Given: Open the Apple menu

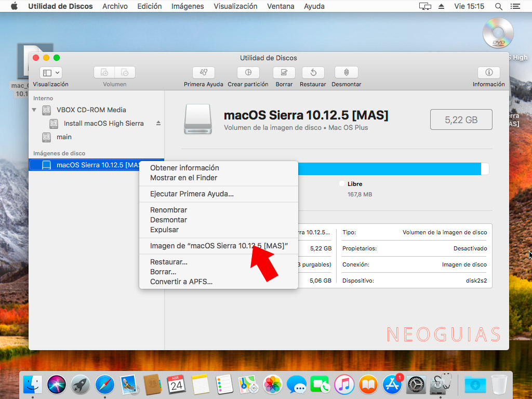Looking at the screenshot, I should point(14,6).
